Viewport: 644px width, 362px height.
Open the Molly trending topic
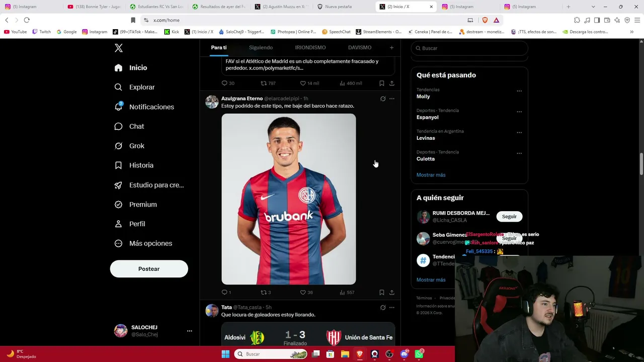[x=423, y=97]
